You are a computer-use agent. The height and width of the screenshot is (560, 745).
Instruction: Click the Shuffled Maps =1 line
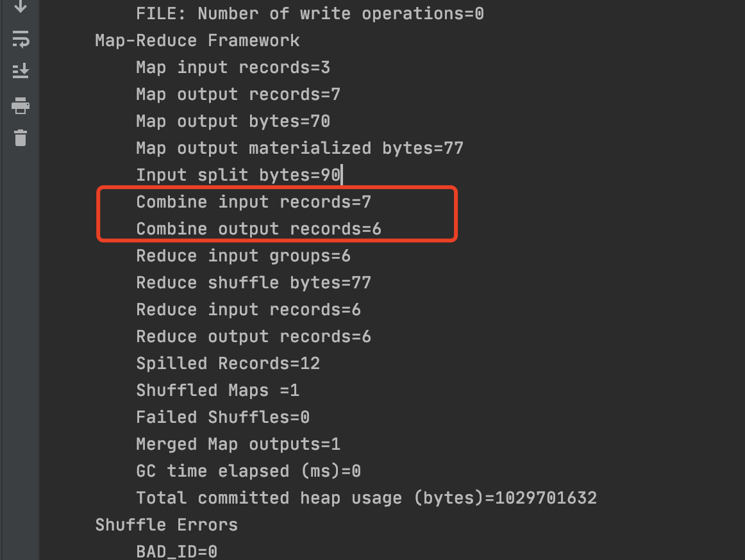tap(217, 390)
